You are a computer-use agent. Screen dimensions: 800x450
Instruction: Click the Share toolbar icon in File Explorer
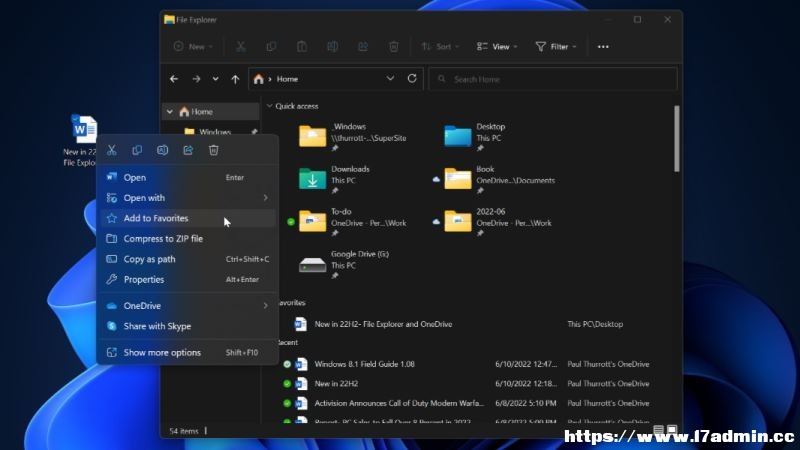363,46
